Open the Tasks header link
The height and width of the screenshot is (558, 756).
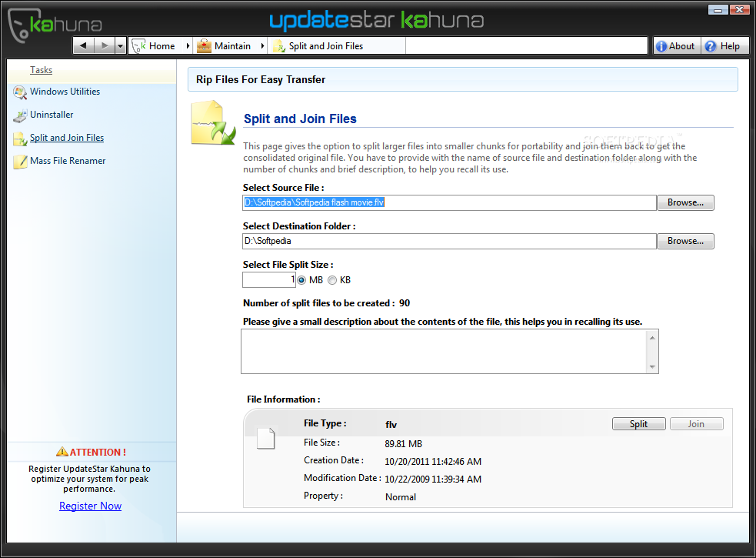[41, 70]
